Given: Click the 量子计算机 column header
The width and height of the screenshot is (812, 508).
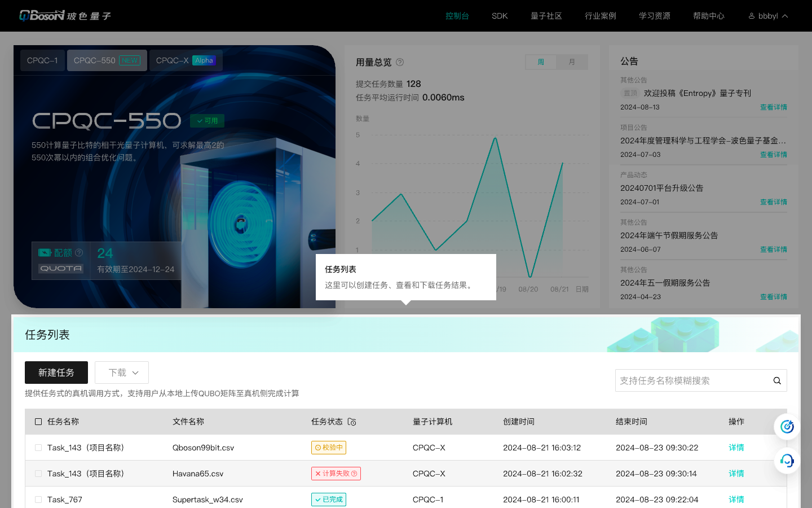Looking at the screenshot, I should click(433, 422).
